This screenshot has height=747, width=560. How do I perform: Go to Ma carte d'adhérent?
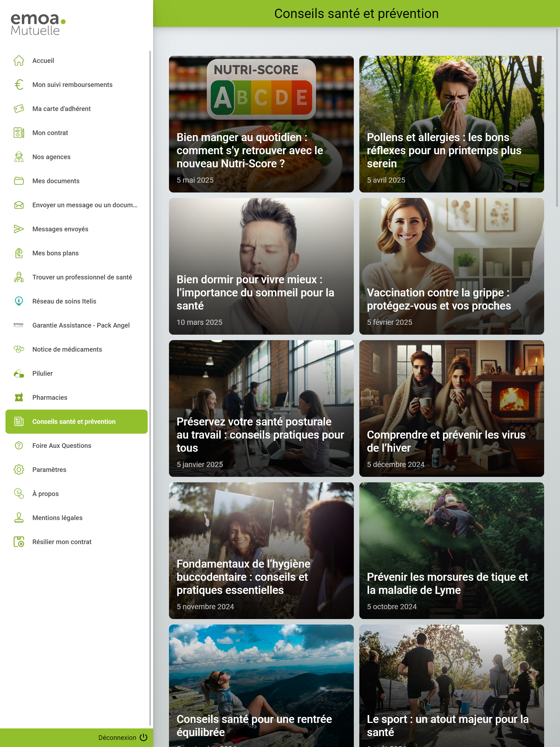tap(76, 108)
